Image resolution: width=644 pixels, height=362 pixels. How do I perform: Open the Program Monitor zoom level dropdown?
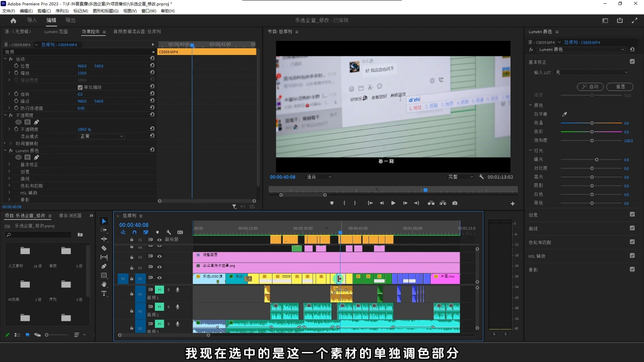tap(319, 177)
